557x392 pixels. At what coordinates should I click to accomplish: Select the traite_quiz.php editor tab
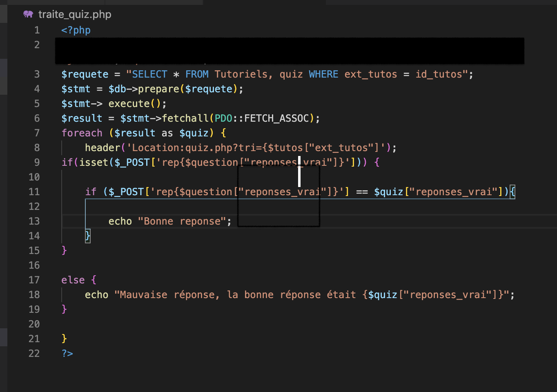click(74, 14)
